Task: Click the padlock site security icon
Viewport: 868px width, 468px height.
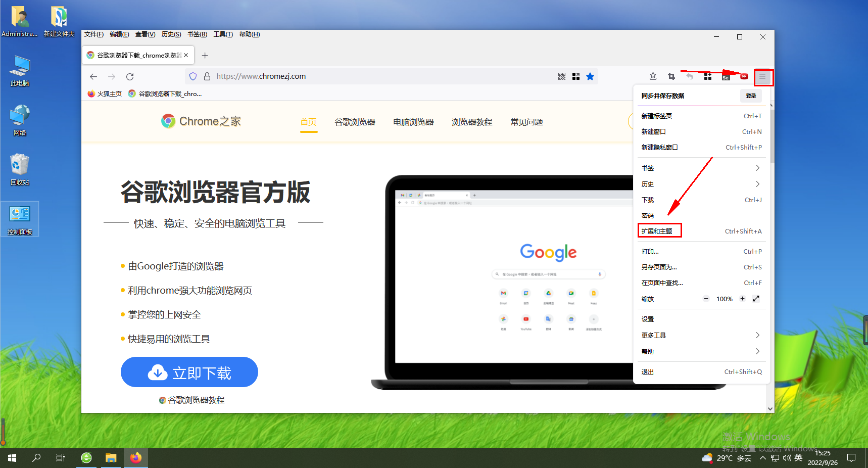Action: 207,76
